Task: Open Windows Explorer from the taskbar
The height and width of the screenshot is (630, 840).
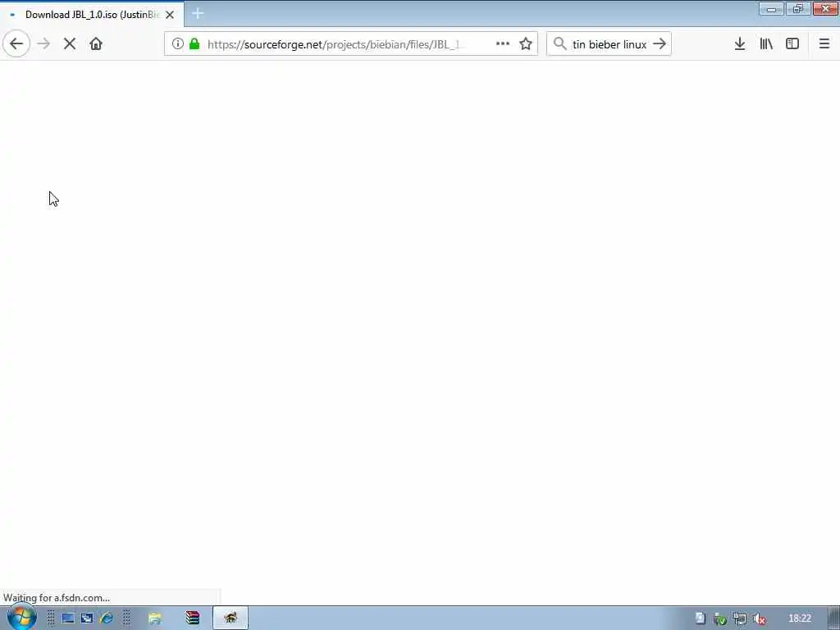Action: click(155, 619)
